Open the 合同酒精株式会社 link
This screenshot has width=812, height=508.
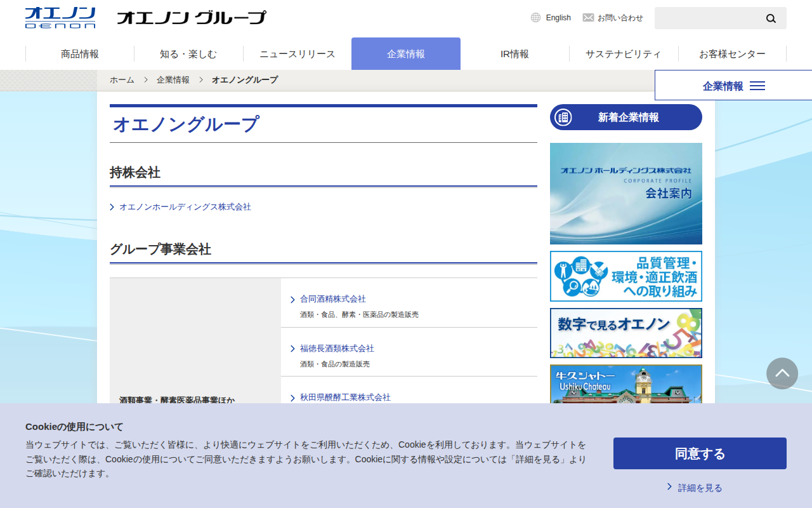click(333, 299)
